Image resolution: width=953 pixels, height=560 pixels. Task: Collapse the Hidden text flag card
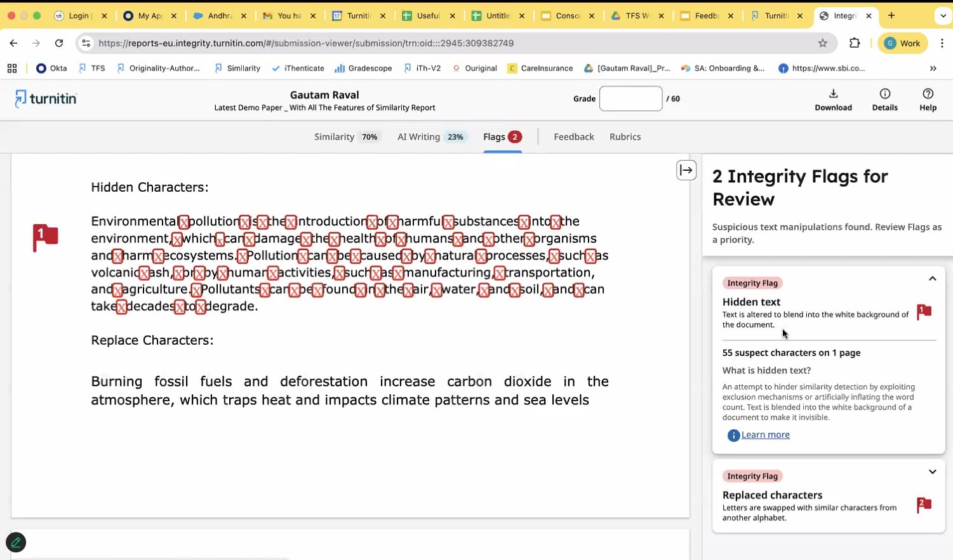pyautogui.click(x=932, y=279)
